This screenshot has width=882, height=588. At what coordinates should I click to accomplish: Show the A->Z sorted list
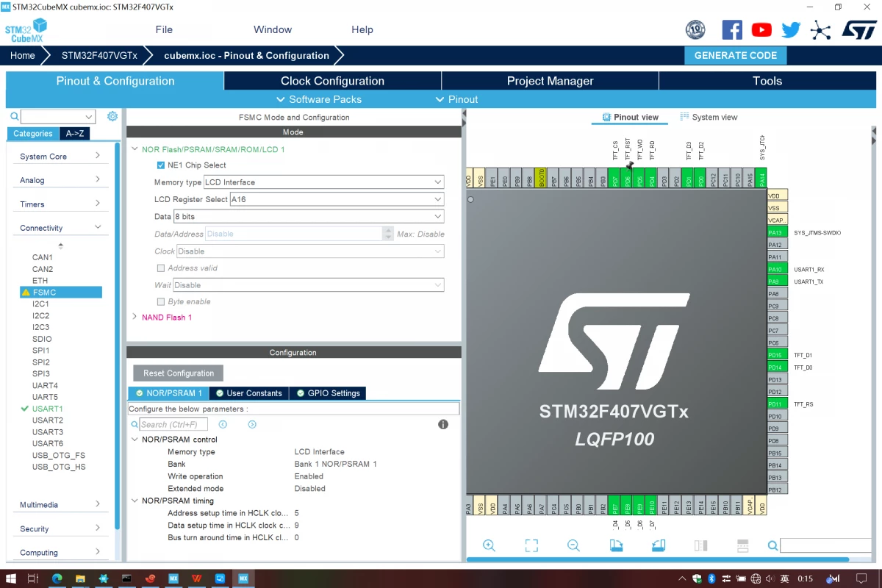click(x=75, y=134)
